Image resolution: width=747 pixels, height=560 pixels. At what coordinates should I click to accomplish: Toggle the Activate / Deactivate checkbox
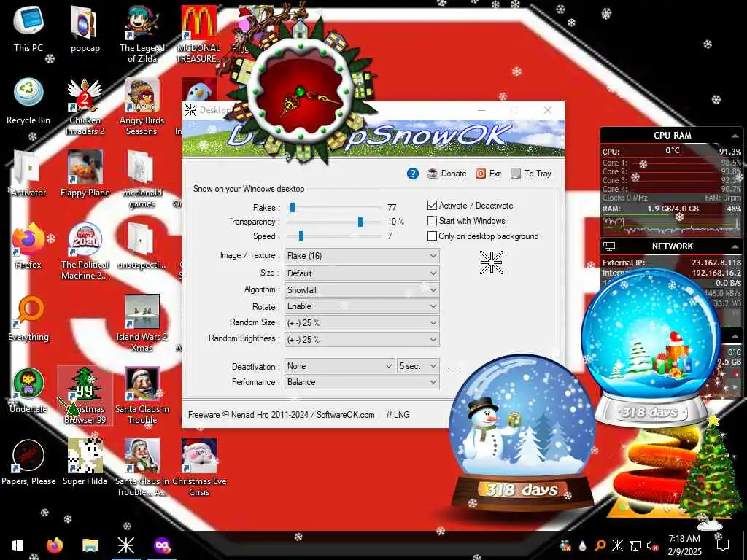(432, 205)
